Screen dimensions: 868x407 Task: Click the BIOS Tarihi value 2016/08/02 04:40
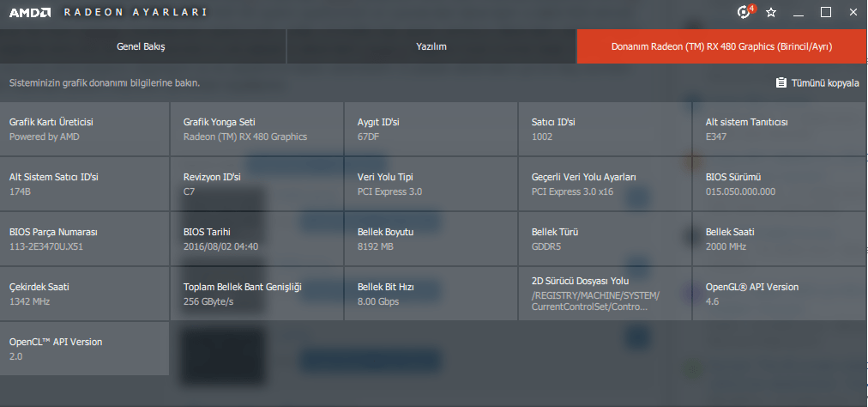[221, 246]
